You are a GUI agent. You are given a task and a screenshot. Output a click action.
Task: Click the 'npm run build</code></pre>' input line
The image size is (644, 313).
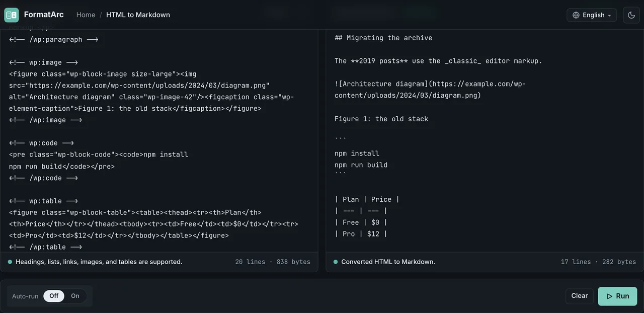(x=62, y=167)
